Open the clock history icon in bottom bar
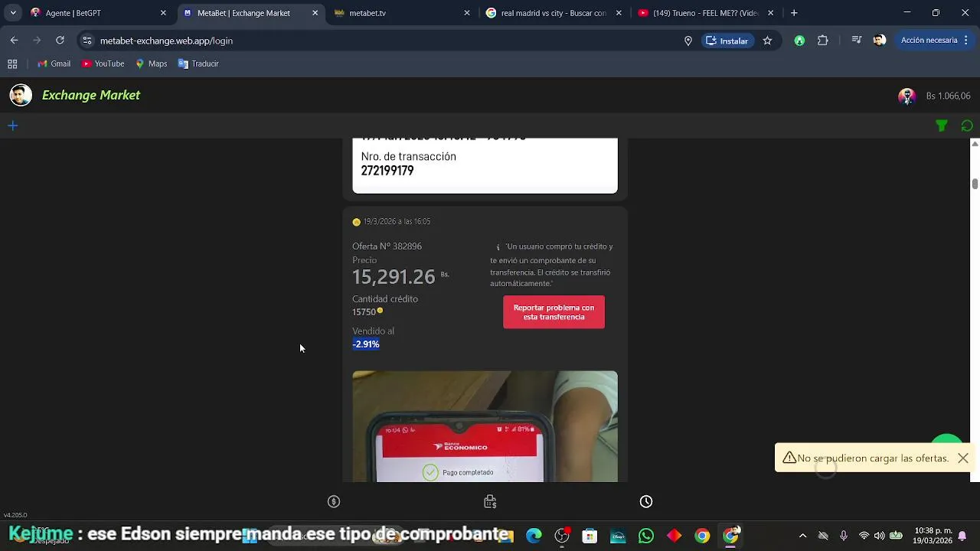The image size is (980, 551). [646, 501]
